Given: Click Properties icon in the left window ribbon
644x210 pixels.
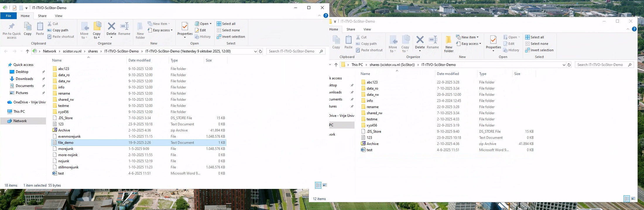Looking at the screenshot, I should coord(185,27).
